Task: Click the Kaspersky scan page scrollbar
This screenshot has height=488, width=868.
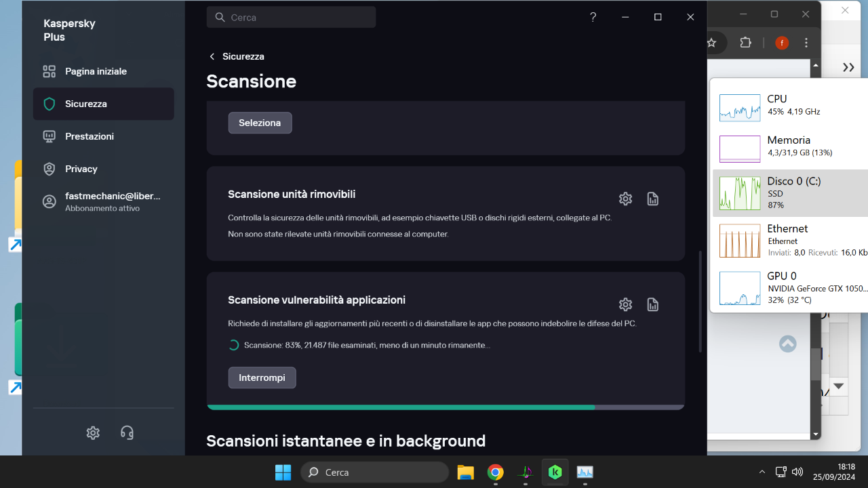Action: (701, 302)
